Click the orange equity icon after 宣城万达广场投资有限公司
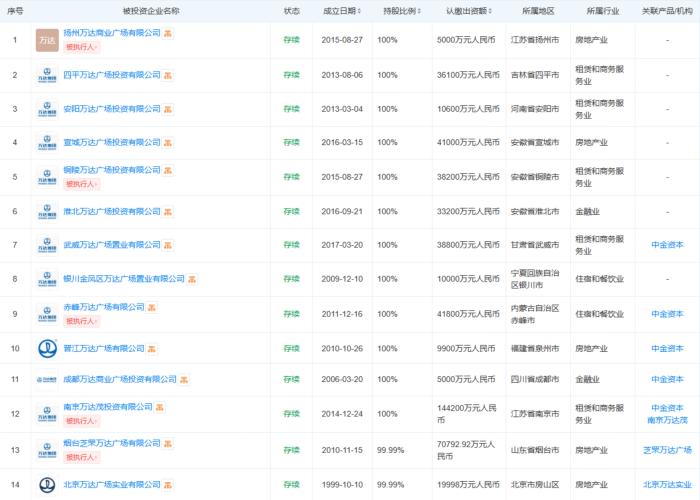 pos(168,143)
